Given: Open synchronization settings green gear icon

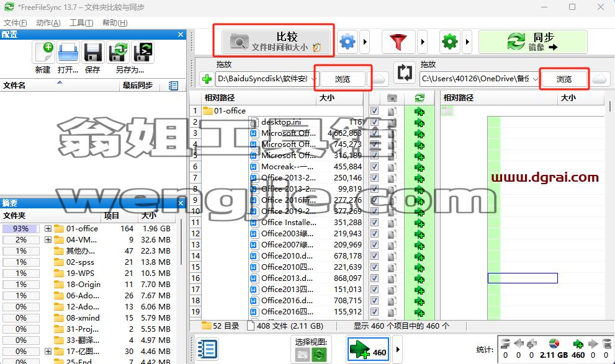Looking at the screenshot, I should (x=450, y=42).
